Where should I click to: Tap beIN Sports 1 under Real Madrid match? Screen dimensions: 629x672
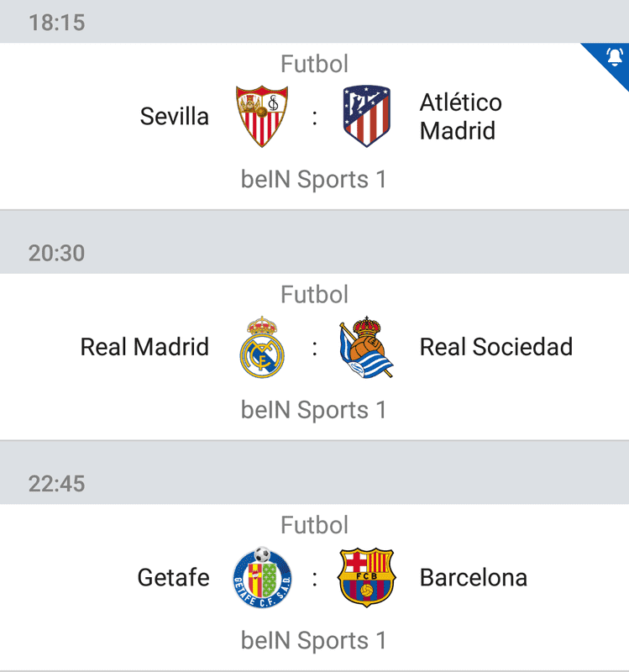coord(314,410)
